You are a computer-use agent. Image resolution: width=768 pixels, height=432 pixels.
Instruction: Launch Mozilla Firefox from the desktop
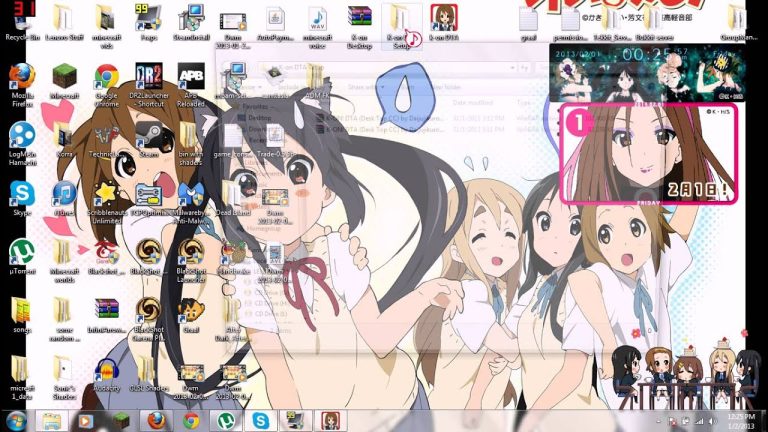(x=22, y=84)
